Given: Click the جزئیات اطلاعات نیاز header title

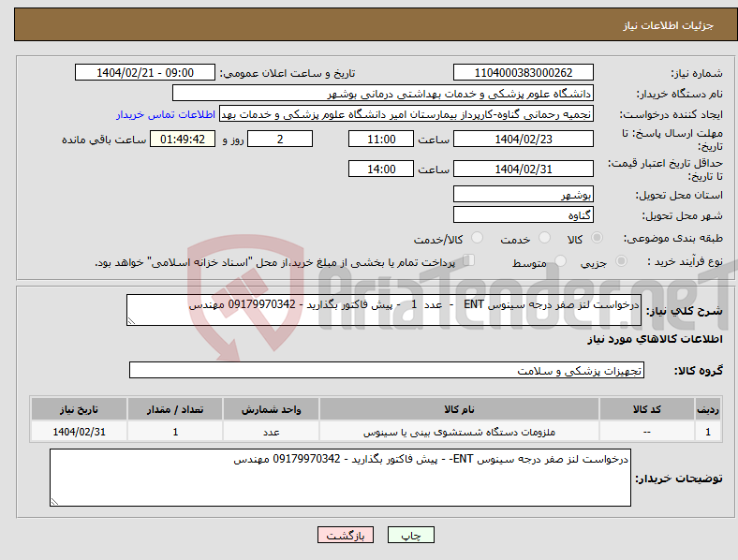Looking at the screenshot, I should 669,25.
